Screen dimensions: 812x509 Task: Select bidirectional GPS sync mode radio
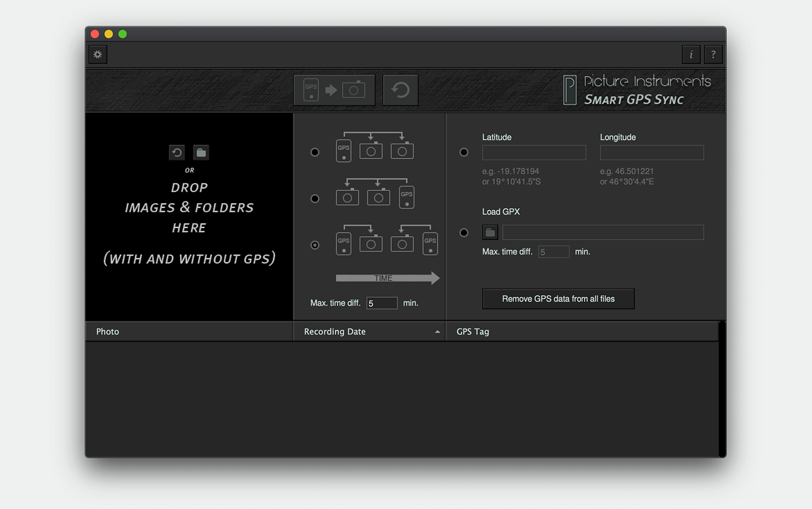coord(315,245)
